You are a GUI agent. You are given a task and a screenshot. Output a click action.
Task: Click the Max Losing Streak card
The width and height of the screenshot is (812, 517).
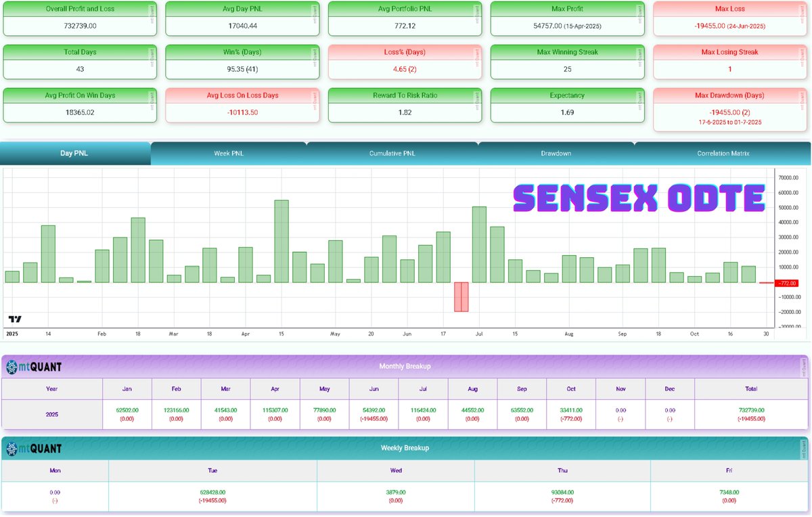[x=729, y=62]
